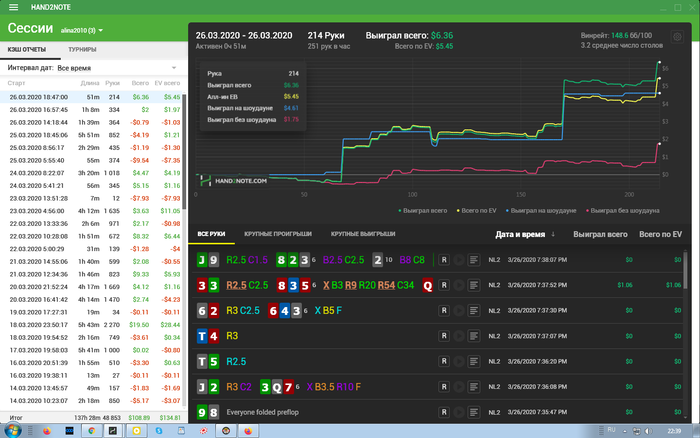Toggle the Выиграл без шоудауна legend series

(622, 211)
